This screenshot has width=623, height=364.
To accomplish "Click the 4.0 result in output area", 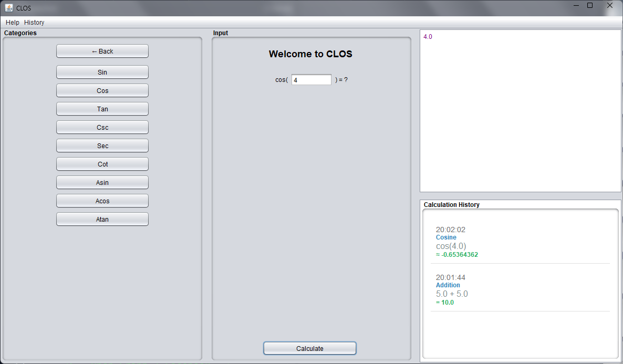I will 428,37.
